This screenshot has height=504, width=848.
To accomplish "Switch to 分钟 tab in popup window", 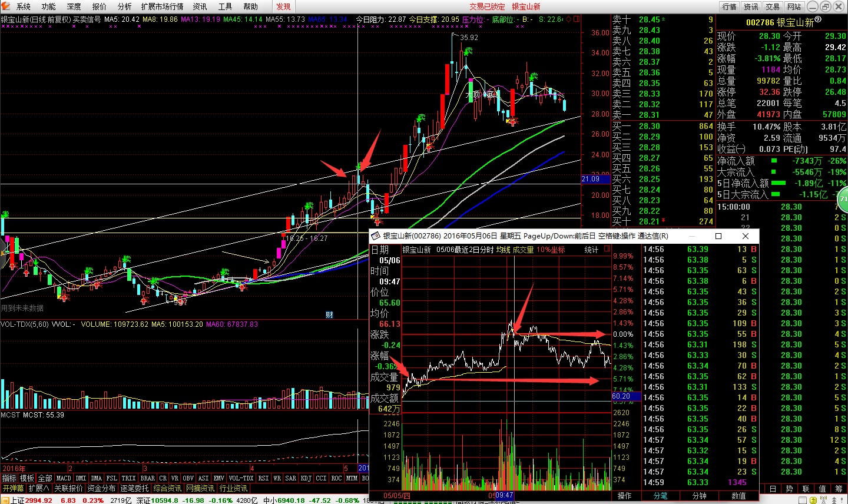I will pyautogui.click(x=700, y=496).
